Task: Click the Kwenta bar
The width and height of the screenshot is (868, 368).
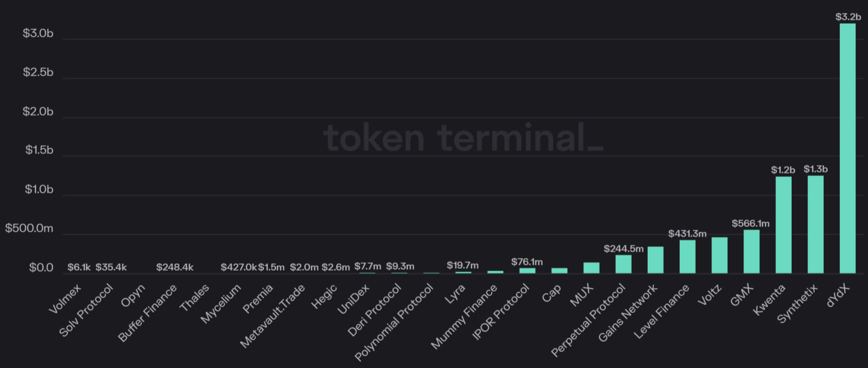Action: point(783,225)
